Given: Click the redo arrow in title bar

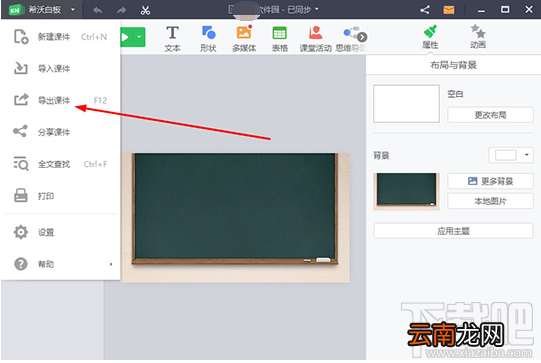Looking at the screenshot, I should click(121, 10).
